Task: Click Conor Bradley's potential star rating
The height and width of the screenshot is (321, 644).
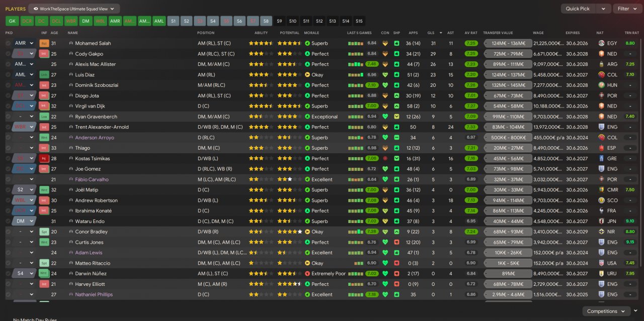Action: pos(290,232)
